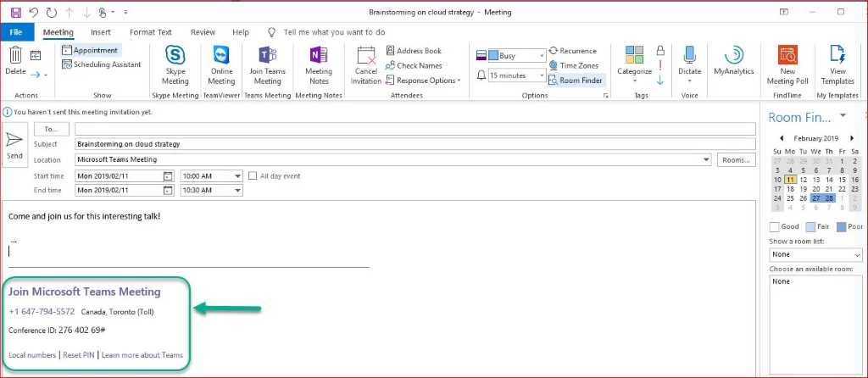This screenshot has height=378, width=868.
Task: Click the Undo arrow in title bar
Action: coord(34,12)
